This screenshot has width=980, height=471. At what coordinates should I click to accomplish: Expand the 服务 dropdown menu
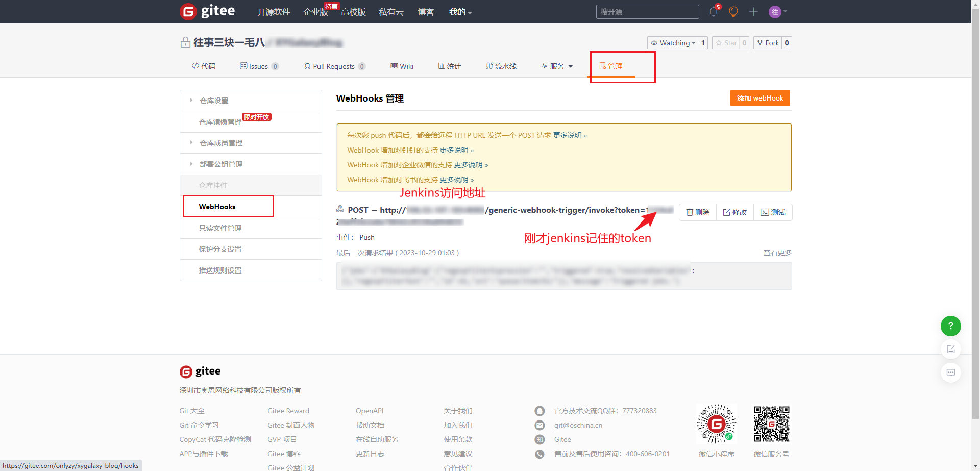tap(557, 66)
